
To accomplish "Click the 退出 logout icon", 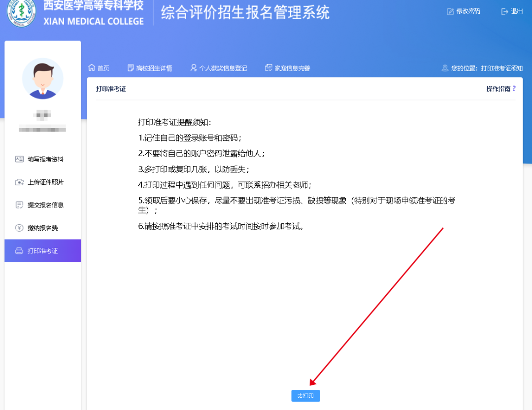I will (x=504, y=11).
